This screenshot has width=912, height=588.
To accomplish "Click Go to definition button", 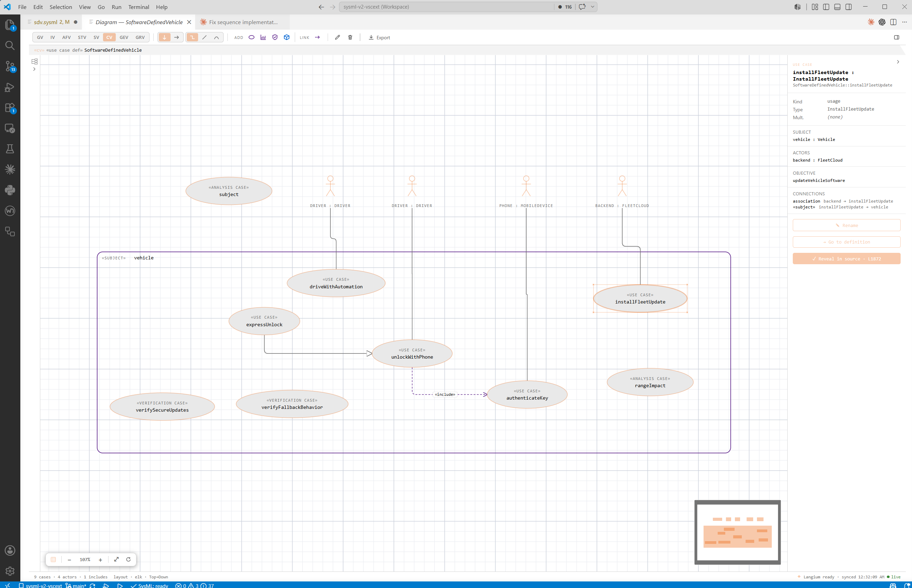I will pos(846,242).
